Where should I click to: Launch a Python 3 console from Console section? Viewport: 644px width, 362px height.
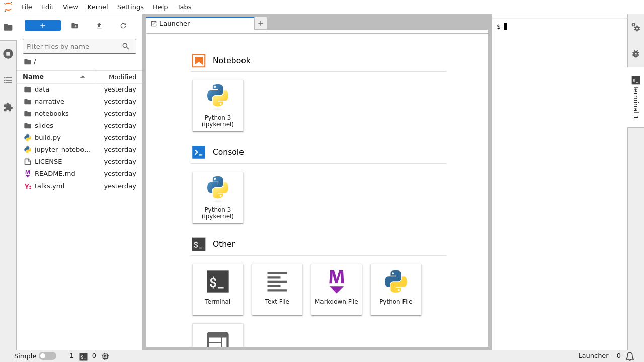(x=218, y=198)
